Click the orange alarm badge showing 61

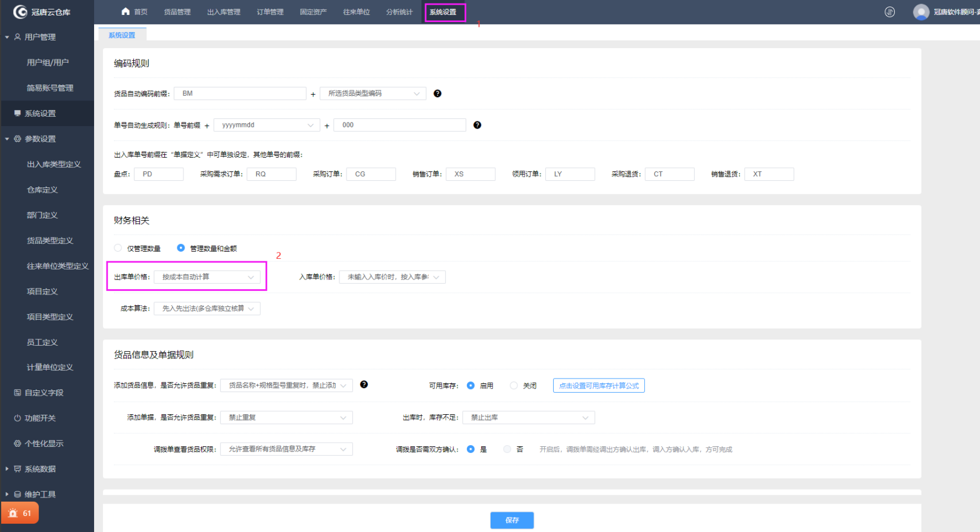pos(20,513)
